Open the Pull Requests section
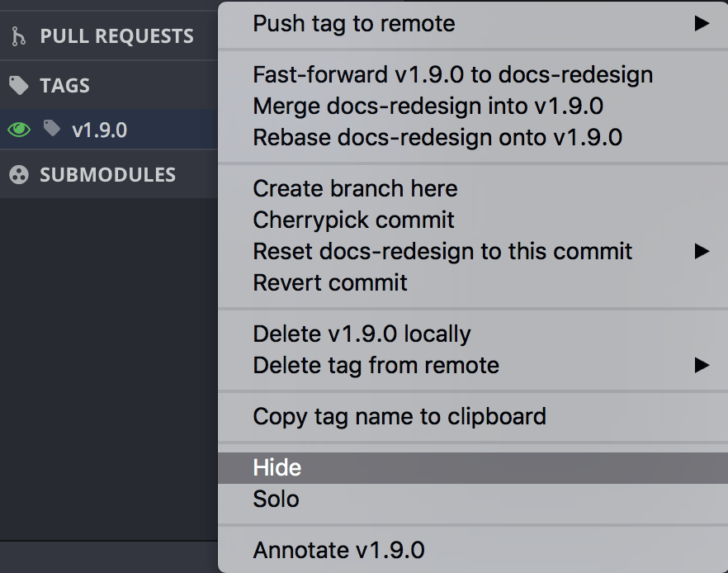The height and width of the screenshot is (573, 728). 116,36
